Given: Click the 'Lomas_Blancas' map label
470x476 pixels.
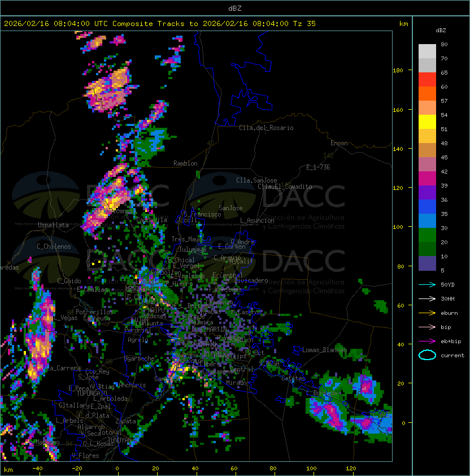Looking at the screenshot, I should 324,350.
